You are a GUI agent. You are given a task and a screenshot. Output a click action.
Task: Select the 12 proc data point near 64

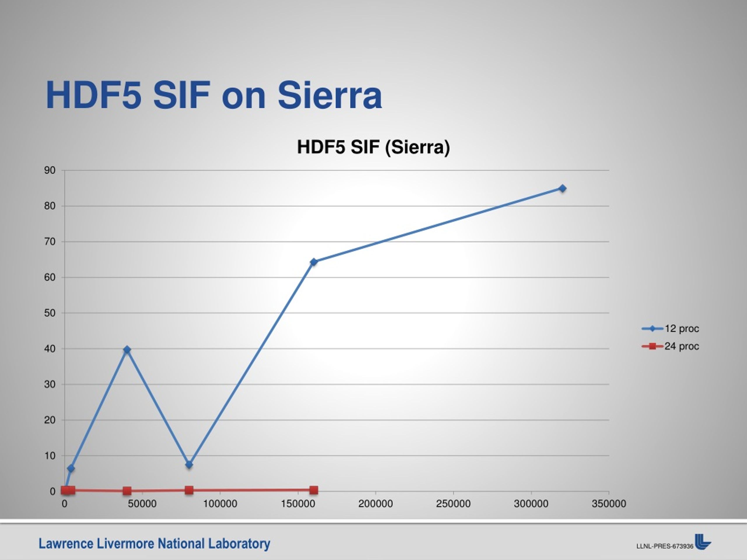[x=314, y=262]
